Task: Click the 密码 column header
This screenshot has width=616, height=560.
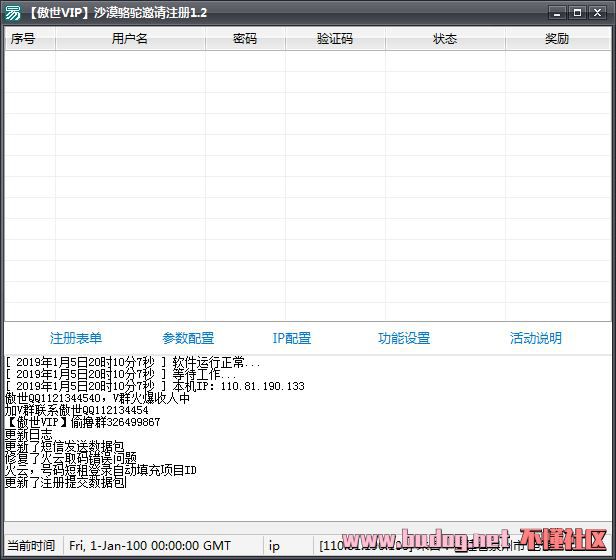Action: point(245,39)
